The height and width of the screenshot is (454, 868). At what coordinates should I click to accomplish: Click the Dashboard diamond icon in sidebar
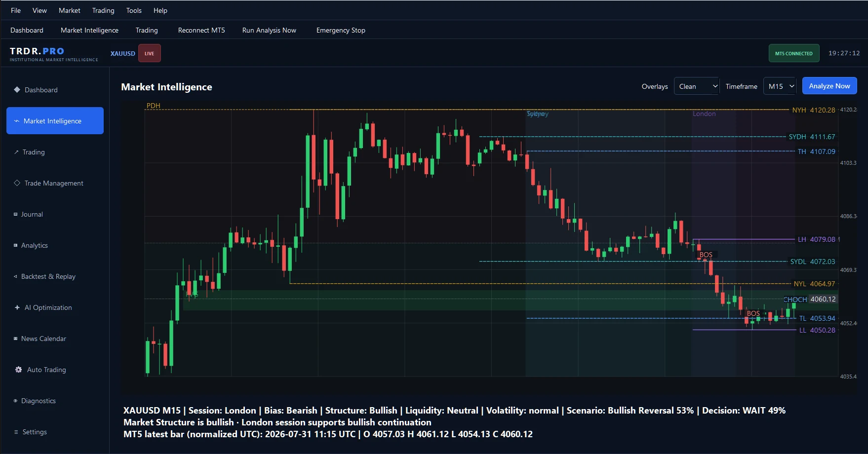(x=17, y=90)
